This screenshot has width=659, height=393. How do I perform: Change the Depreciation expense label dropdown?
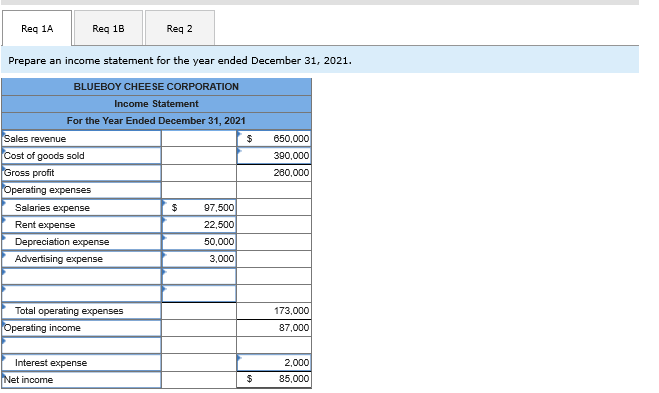tap(82, 242)
